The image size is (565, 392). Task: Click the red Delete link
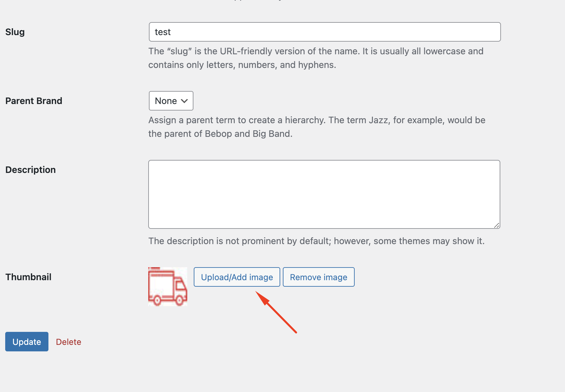pyautogui.click(x=69, y=342)
